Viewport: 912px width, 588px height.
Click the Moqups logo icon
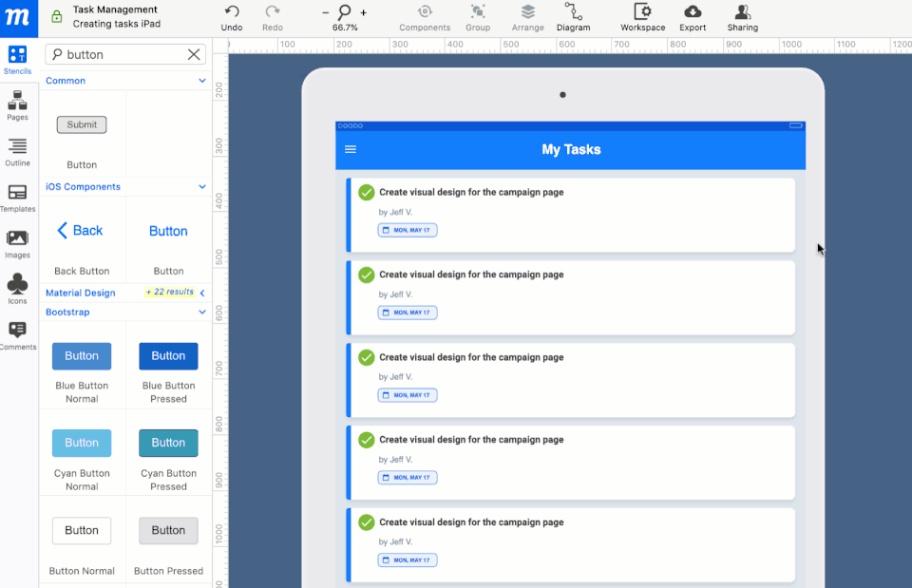coord(19,19)
